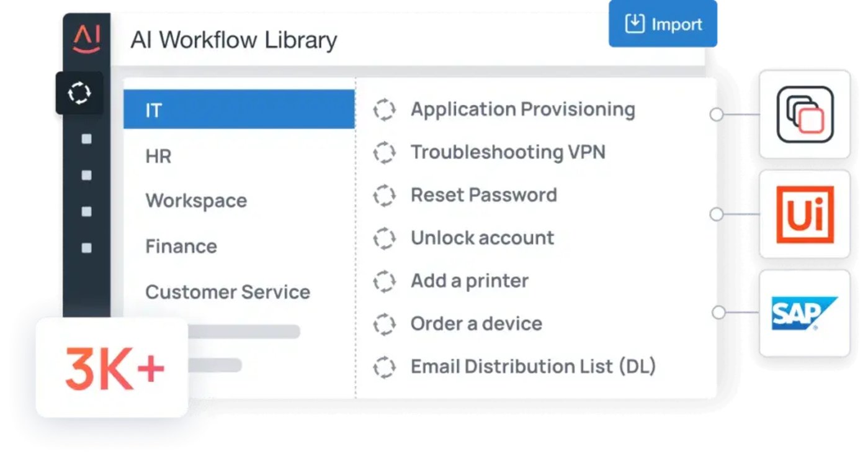This screenshot has width=868, height=459.
Task: Choose the Customer Service category
Action: (228, 292)
